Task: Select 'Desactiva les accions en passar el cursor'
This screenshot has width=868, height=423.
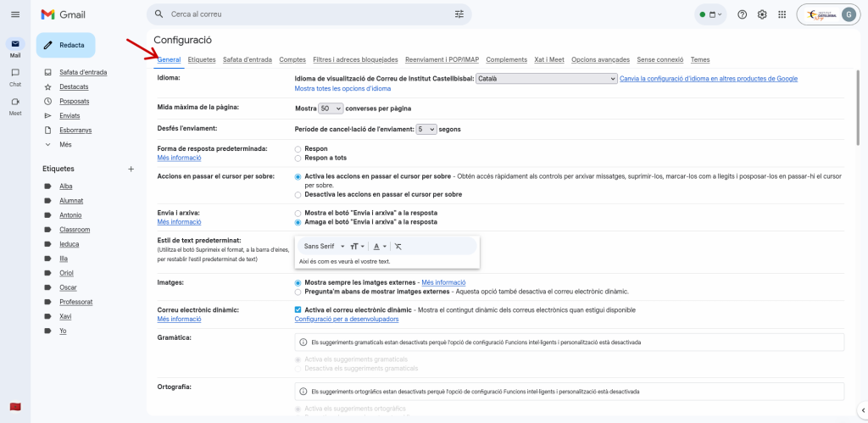Action: pos(298,194)
